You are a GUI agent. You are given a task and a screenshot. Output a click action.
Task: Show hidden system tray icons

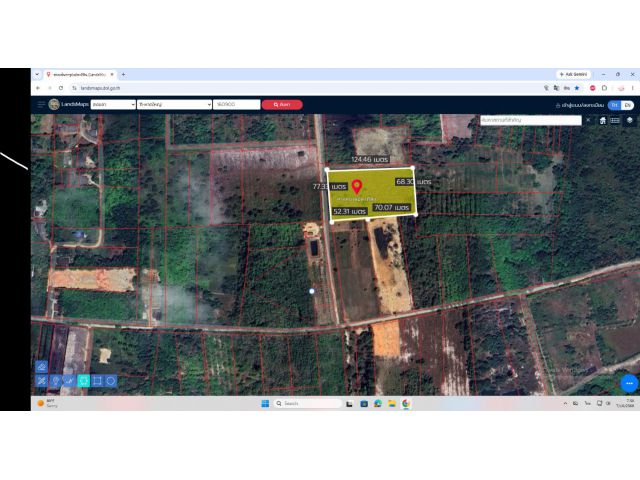565,403
